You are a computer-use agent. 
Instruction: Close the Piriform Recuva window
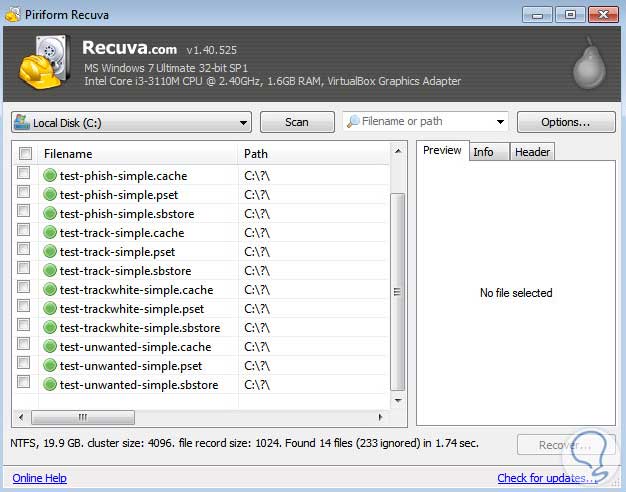click(x=603, y=15)
